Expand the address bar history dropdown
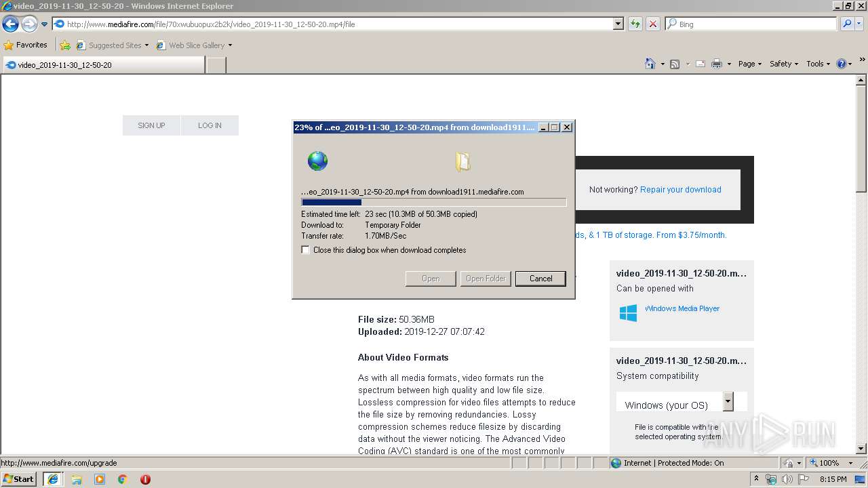The height and width of the screenshot is (488, 868). 618,24
